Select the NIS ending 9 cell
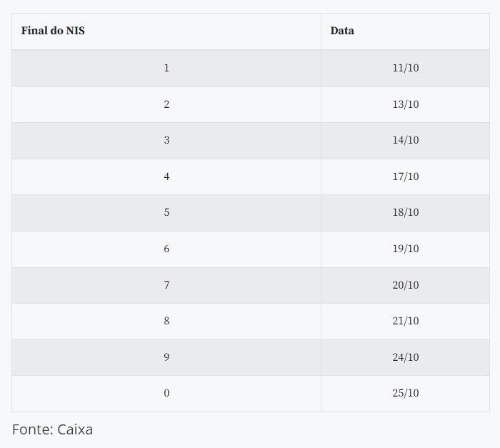The image size is (500, 448). tap(166, 357)
